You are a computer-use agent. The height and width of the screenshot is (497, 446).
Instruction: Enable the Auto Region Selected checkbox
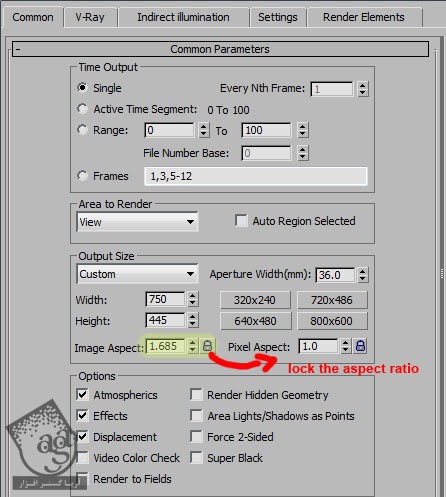point(241,221)
